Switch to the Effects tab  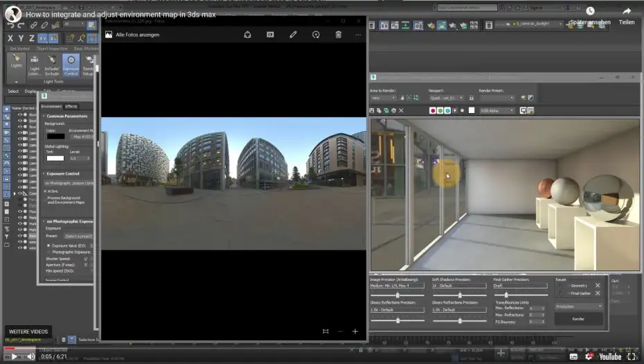(71, 107)
